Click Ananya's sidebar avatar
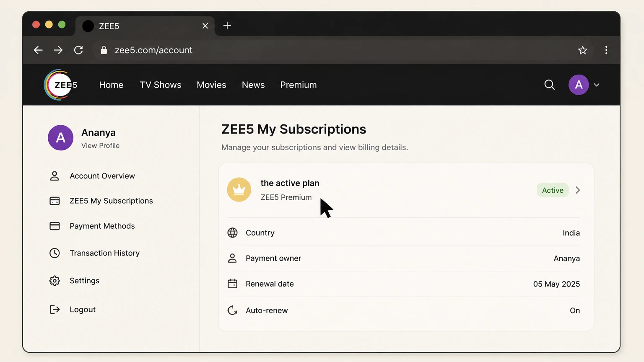The image size is (644, 362). click(60, 137)
